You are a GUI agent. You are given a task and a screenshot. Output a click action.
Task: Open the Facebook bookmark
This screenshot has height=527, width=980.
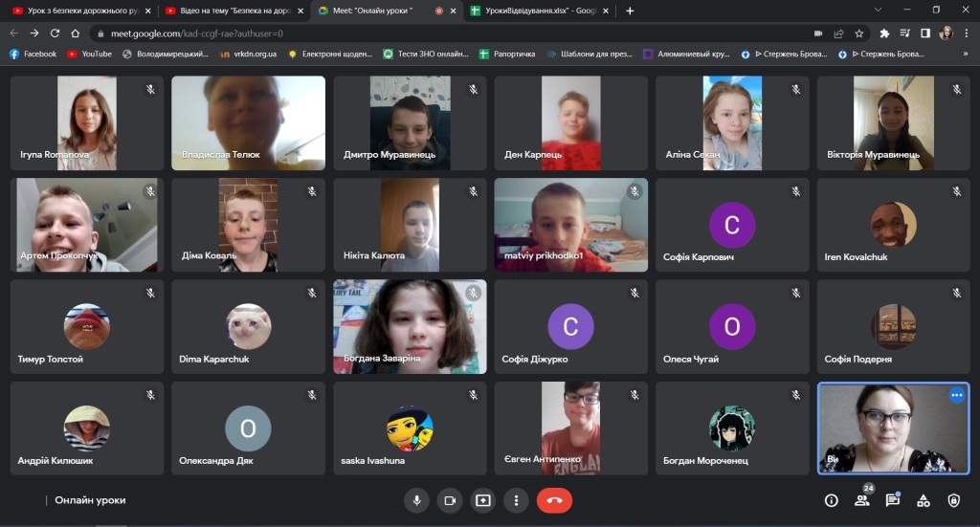pyautogui.click(x=33, y=55)
